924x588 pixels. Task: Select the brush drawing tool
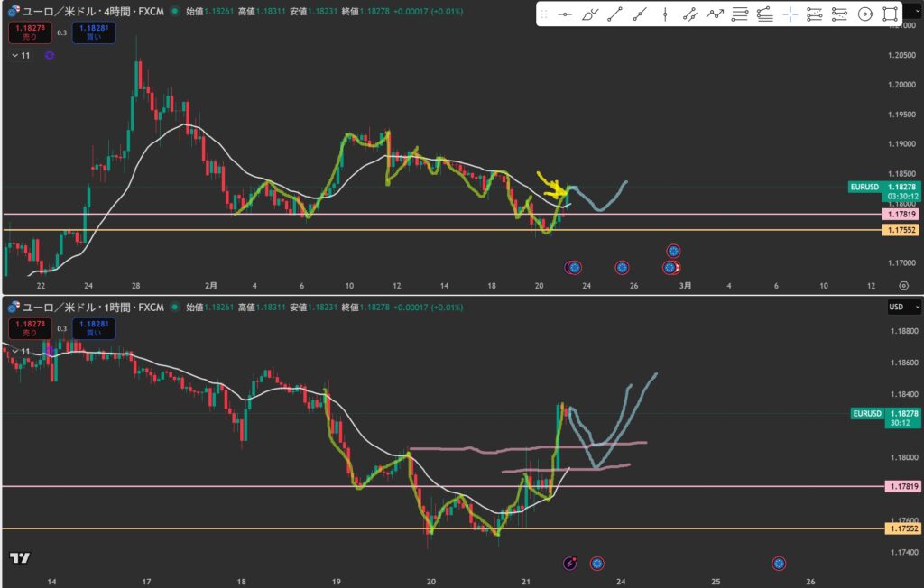pos(590,14)
